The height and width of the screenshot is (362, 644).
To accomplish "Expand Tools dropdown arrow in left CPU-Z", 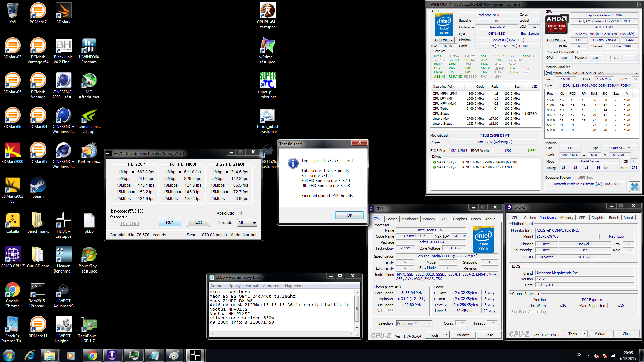I will (x=446, y=335).
